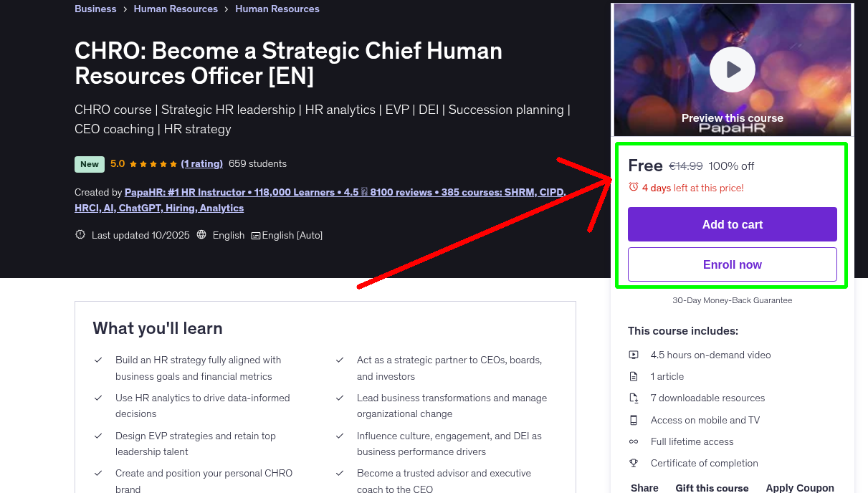Click the alarm clock icon near the price
Screen dimensions: 868x493
(x=634, y=187)
